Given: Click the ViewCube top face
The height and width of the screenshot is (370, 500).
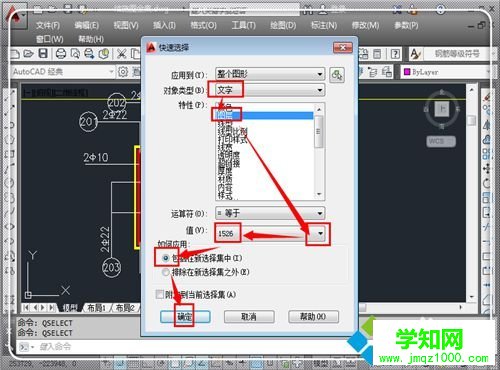Looking at the screenshot, I should [442, 108].
